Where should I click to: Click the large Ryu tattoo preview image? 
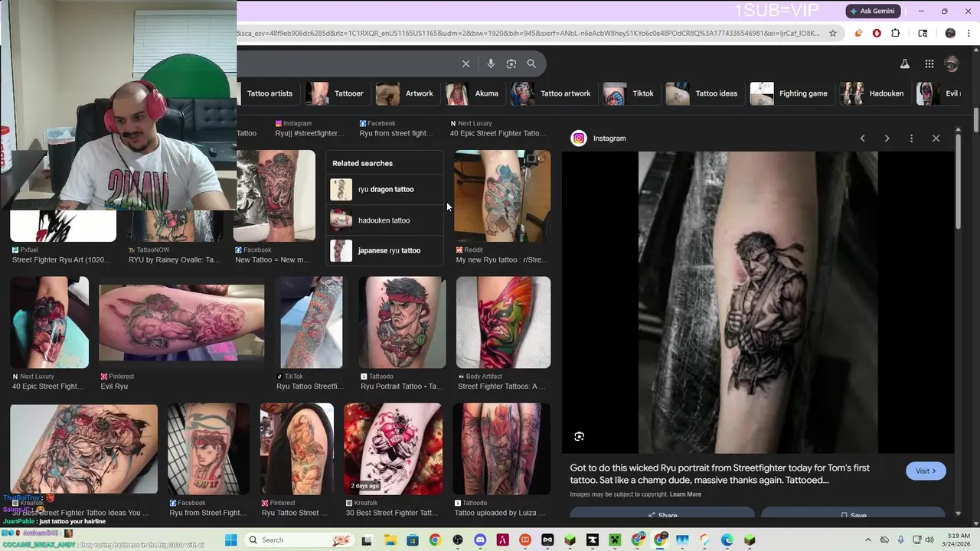point(758,302)
